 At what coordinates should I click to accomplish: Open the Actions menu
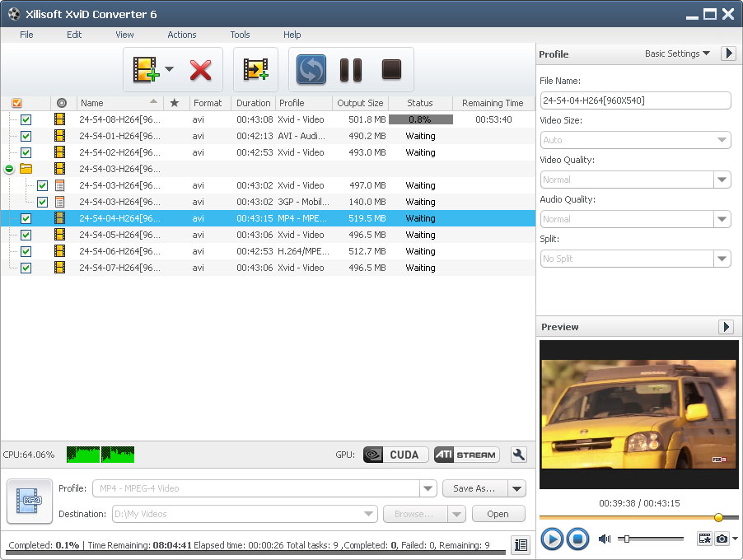[x=181, y=35]
